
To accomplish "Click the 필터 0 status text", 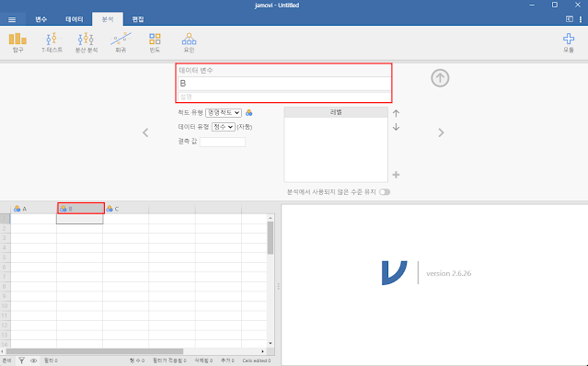I will coord(51,360).
